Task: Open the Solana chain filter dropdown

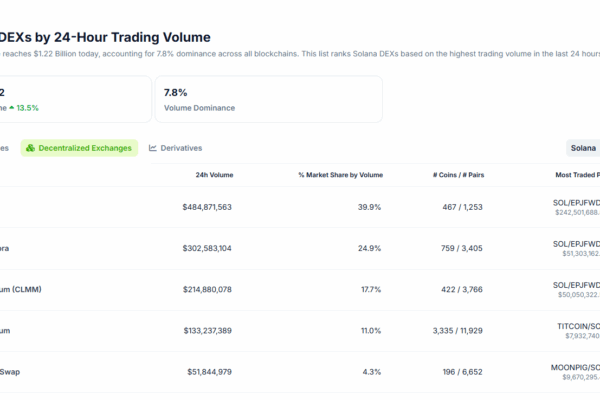Action: click(583, 148)
